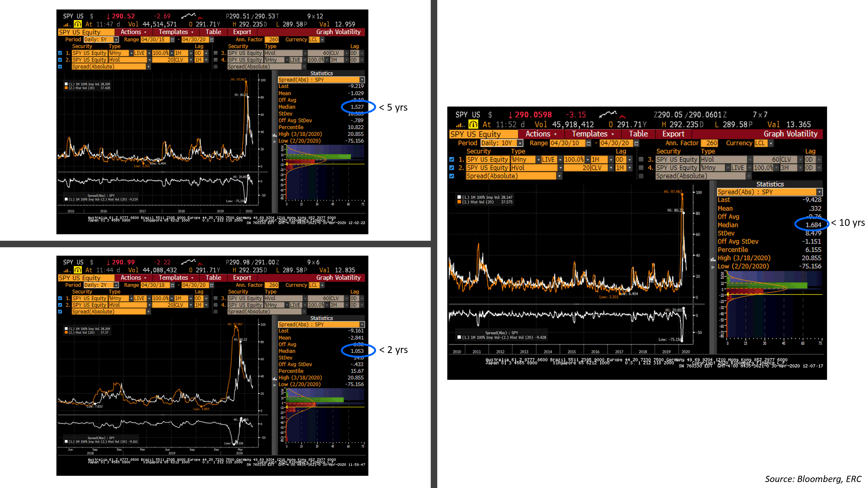Viewport: 868px width, 488px height.
Task: Click yellow gauge icon in 2Y panel
Action: (78, 270)
